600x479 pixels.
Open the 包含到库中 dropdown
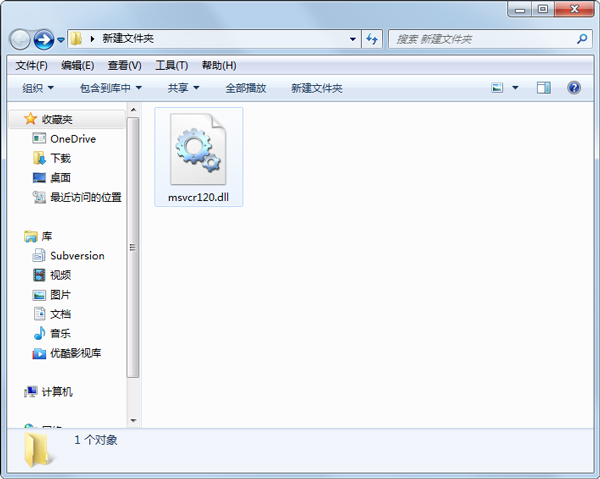[110, 88]
